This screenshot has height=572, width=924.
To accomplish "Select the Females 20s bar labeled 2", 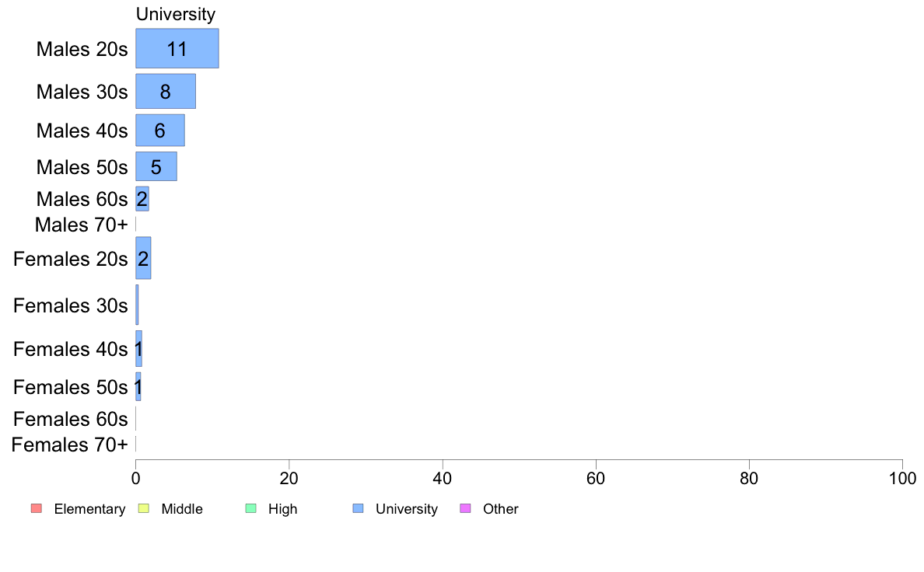I will (143, 258).
